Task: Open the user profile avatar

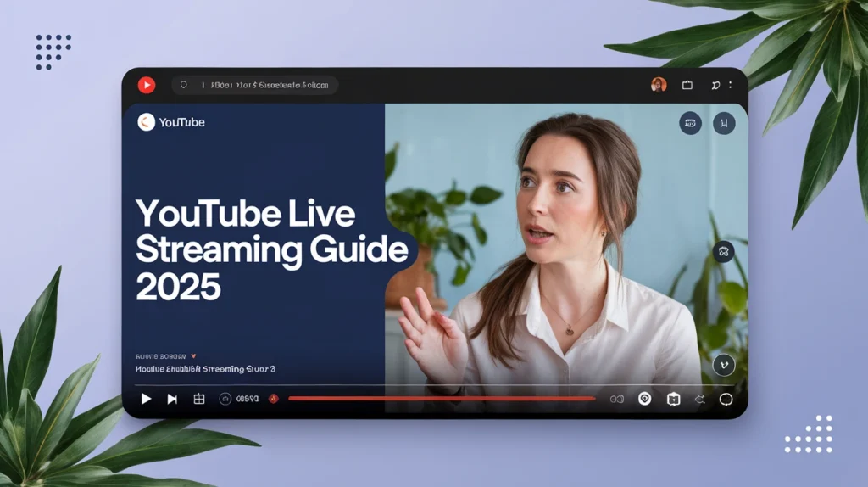Action: tap(659, 85)
